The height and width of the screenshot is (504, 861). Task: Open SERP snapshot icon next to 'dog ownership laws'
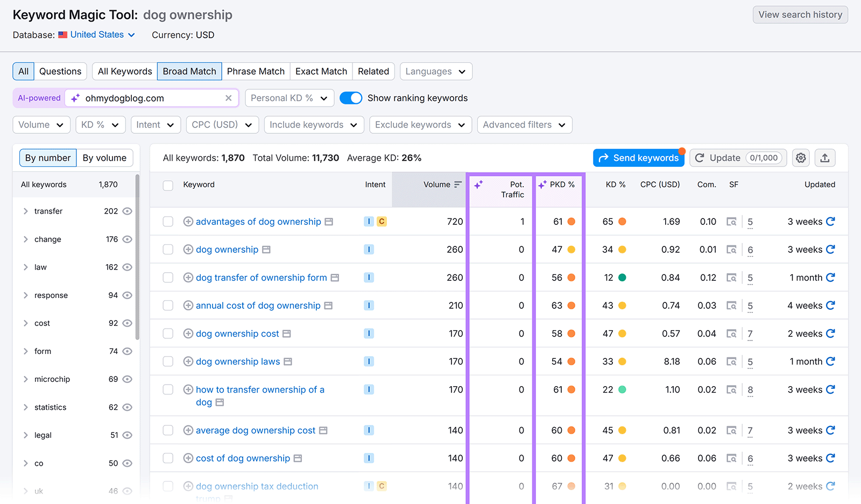[x=289, y=361]
